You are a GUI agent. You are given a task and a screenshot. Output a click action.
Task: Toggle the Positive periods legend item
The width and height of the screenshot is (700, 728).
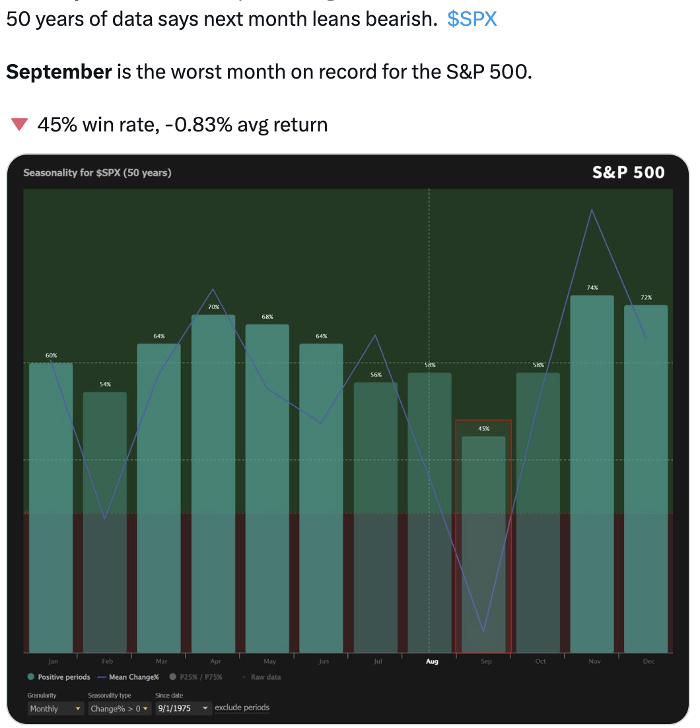(60, 677)
